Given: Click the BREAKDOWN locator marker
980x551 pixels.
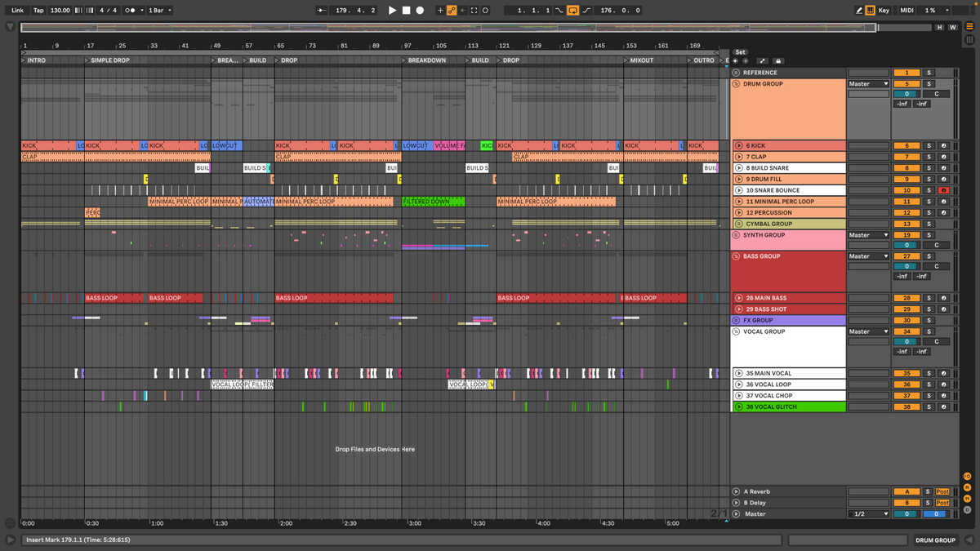Looking at the screenshot, I should point(426,60).
